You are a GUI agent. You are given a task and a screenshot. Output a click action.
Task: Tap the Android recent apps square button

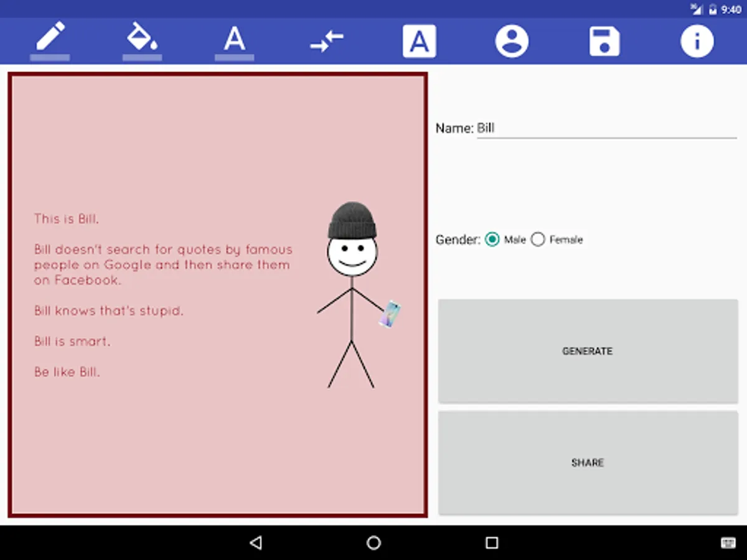[x=492, y=543]
